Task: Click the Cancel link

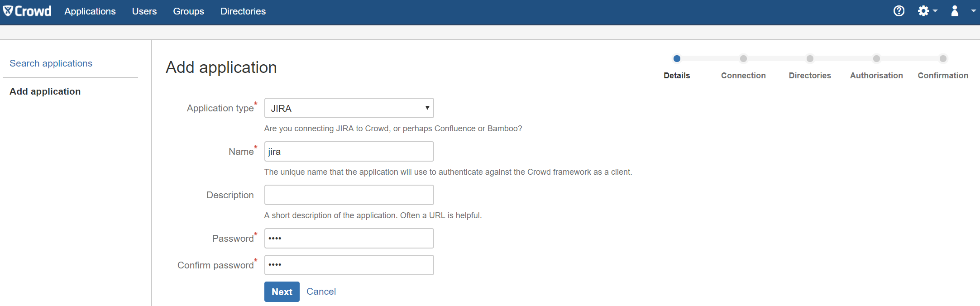Action: coord(321,292)
